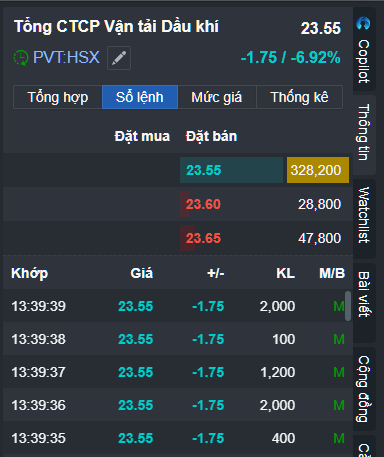Screen dimensions: 384x457
Task: Click the 23.55 last price in header
Action: (321, 28)
